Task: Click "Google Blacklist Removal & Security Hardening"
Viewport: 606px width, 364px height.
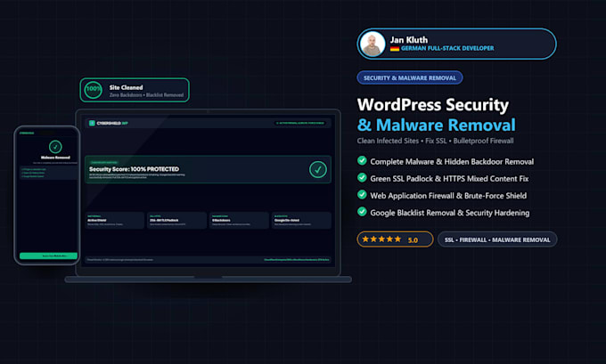Action: point(450,213)
